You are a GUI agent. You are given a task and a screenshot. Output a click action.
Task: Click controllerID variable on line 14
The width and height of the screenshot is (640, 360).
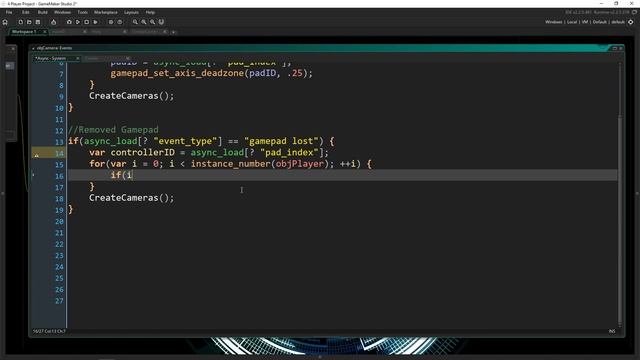point(142,152)
